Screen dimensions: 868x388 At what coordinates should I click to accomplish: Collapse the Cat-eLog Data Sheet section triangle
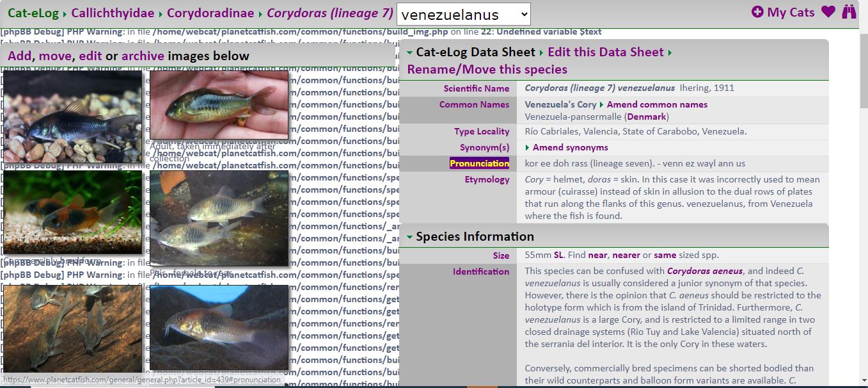(410, 53)
